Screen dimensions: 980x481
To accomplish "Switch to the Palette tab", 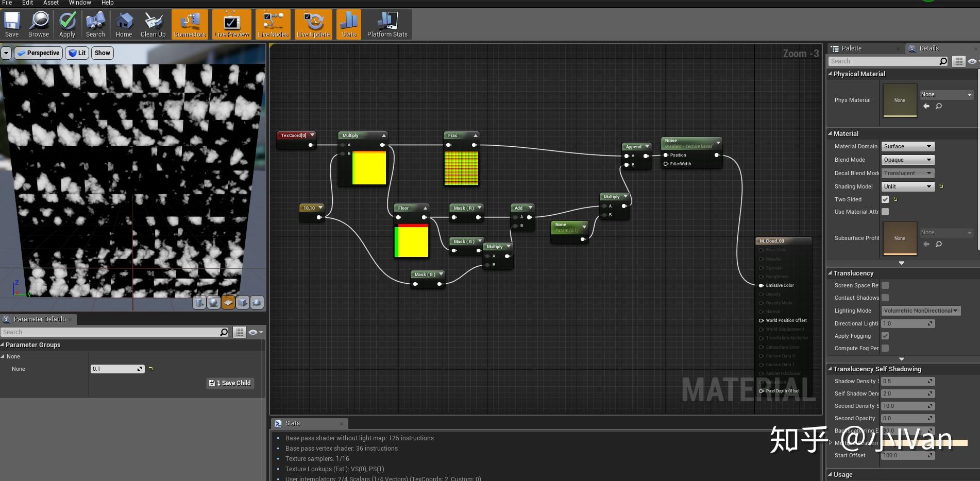I will tap(851, 48).
